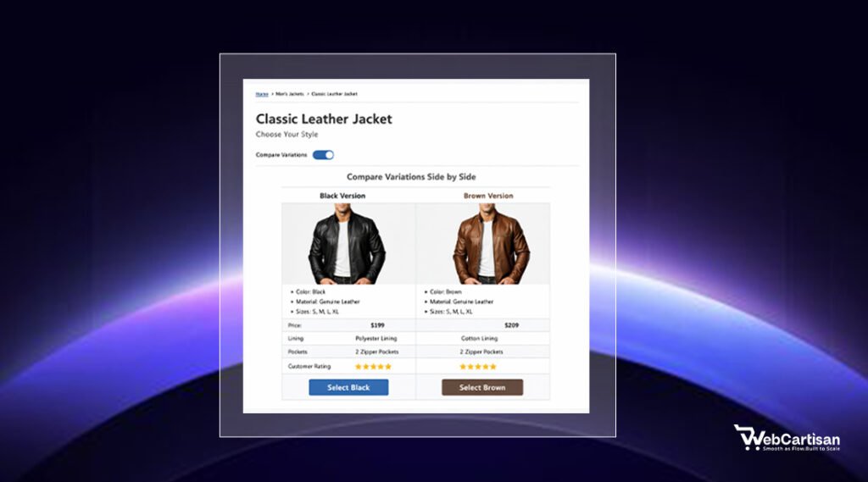Click the WebCartisan cart logo

(x=787, y=438)
